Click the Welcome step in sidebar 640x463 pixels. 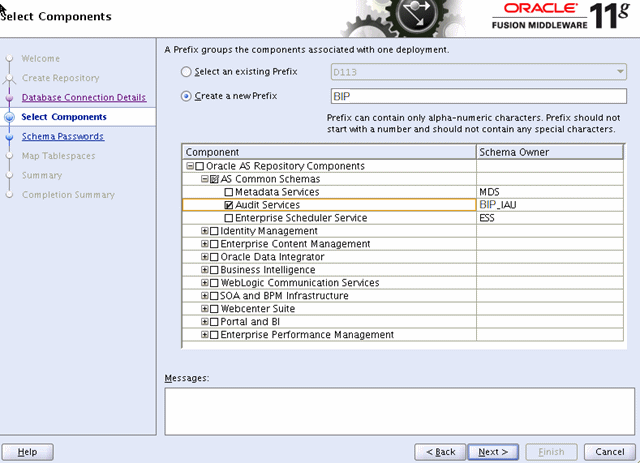41,59
